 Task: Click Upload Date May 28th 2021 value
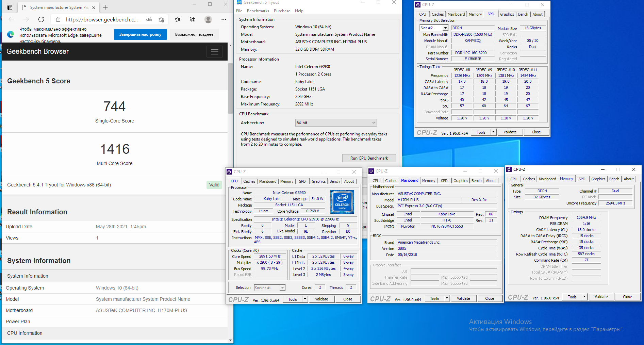121,227
